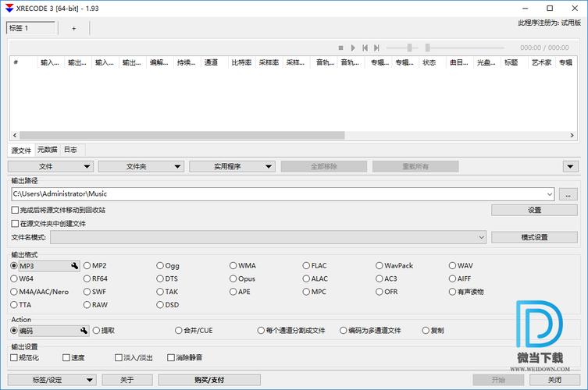The image size is (588, 390).
Task: Click the horizontal scrollbar thumb in file list
Action: coord(182,135)
